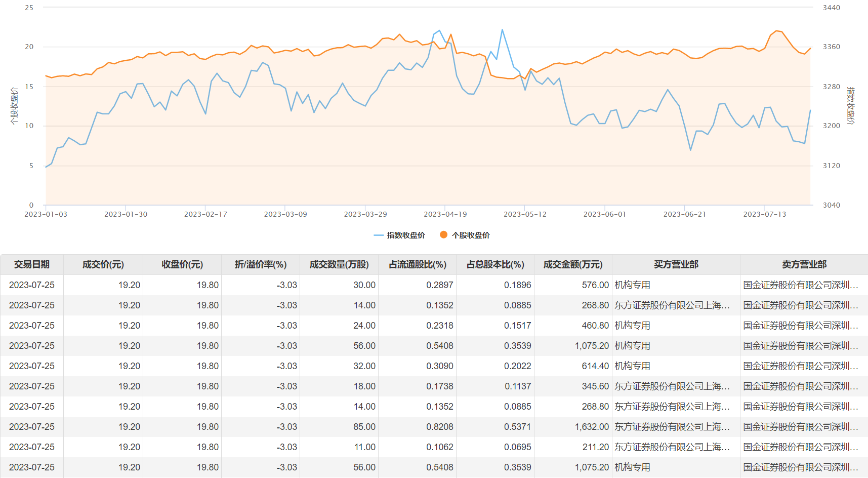The image size is (868, 478).
Task: Click the 占流通股比(%) column header
Action: click(x=418, y=264)
